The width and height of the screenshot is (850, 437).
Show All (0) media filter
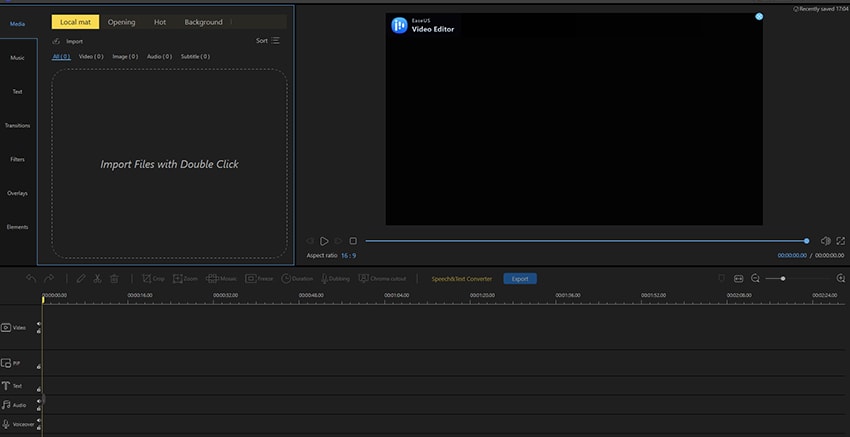click(x=61, y=56)
